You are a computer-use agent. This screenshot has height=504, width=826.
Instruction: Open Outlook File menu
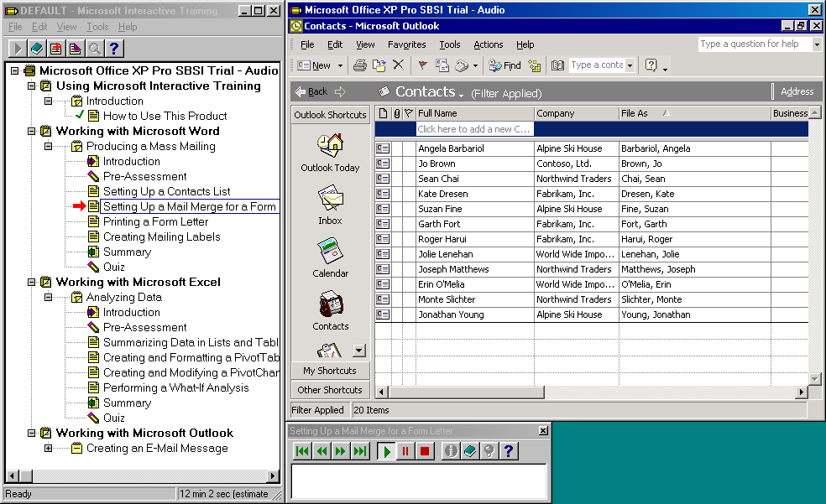click(x=307, y=44)
